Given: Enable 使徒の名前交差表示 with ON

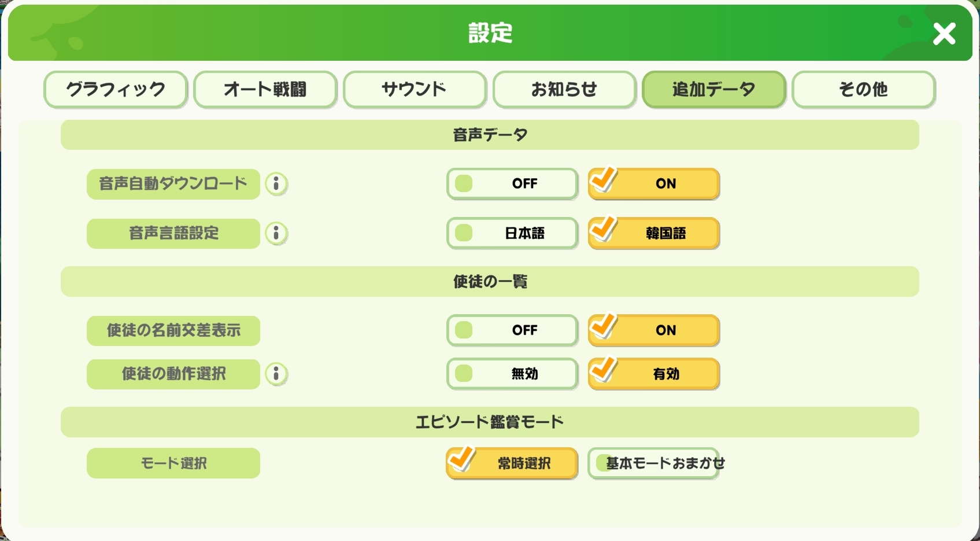Looking at the screenshot, I should [653, 330].
